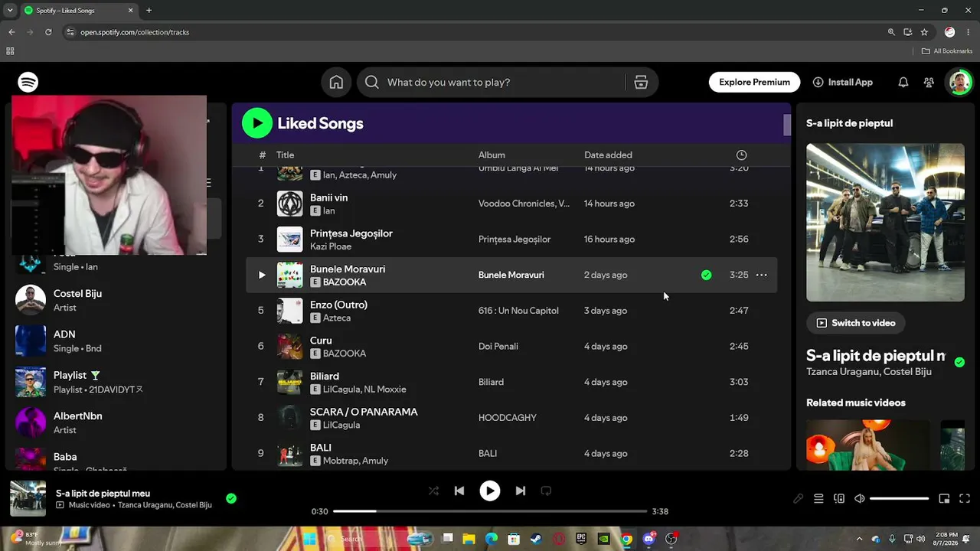The height and width of the screenshot is (551, 980).
Task: Open Discord from the taskbar
Action: 649,539
